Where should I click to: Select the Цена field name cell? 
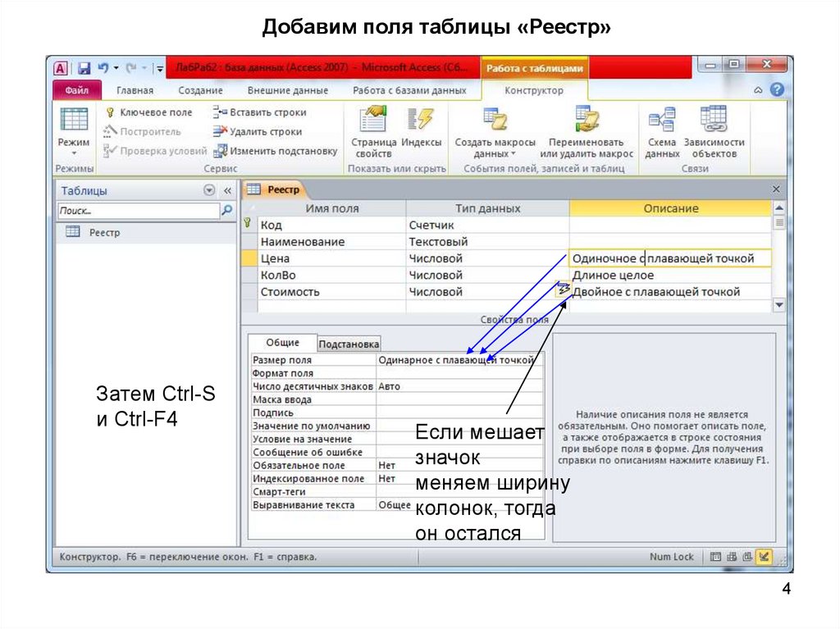click(331, 258)
